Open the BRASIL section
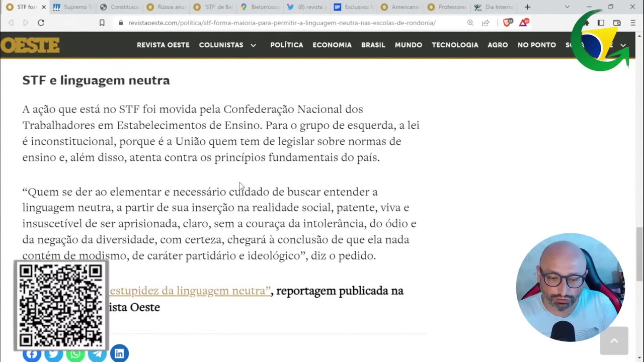Screen dimensions: 644x362 pyautogui.click(x=373, y=45)
